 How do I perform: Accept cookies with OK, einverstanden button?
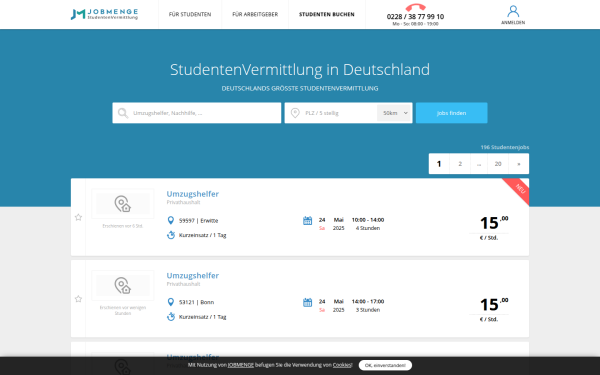tap(385, 365)
